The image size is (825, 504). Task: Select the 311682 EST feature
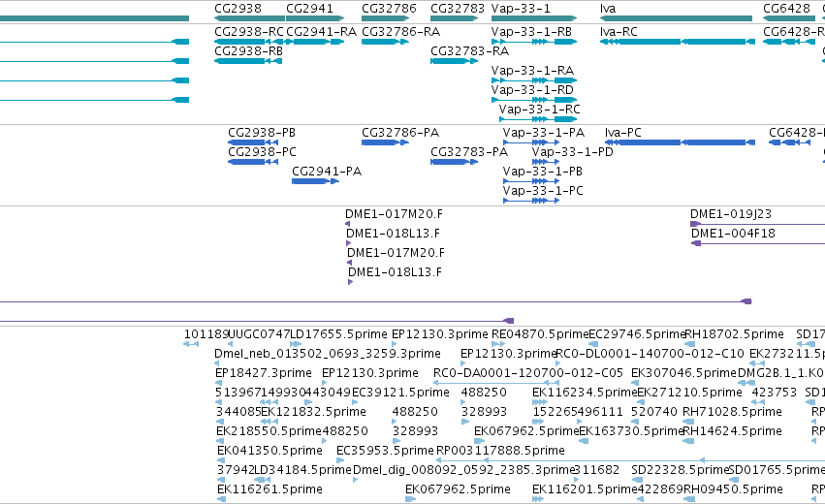pyautogui.click(x=576, y=481)
